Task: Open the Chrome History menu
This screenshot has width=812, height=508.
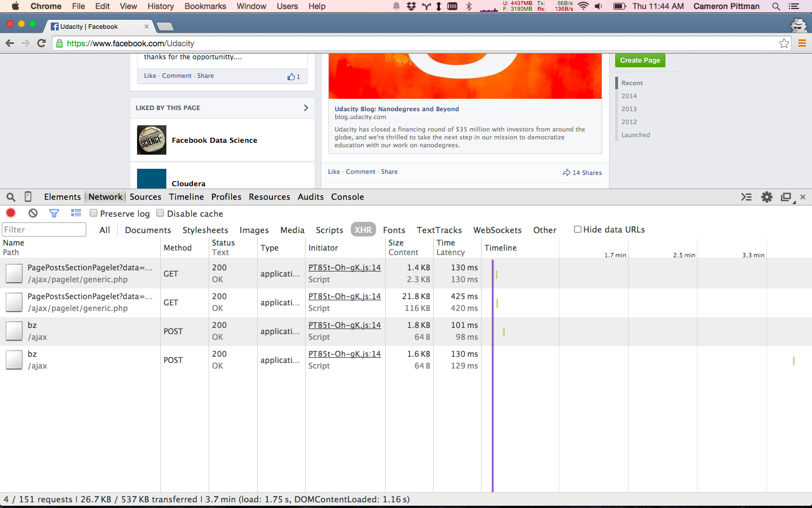Action: (161, 6)
